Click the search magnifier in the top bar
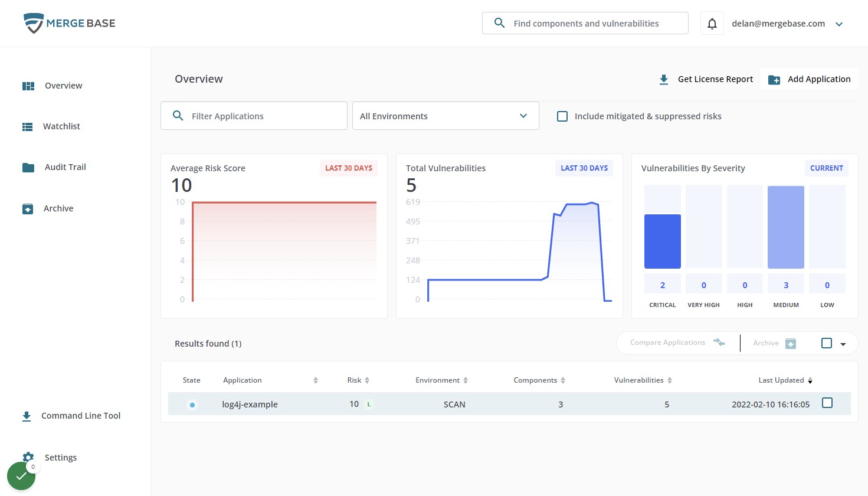The height and width of the screenshot is (496, 868). tap(499, 23)
